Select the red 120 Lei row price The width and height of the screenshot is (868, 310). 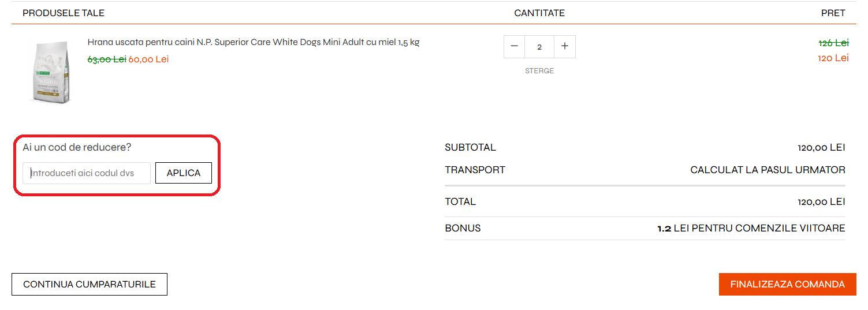[x=833, y=58]
